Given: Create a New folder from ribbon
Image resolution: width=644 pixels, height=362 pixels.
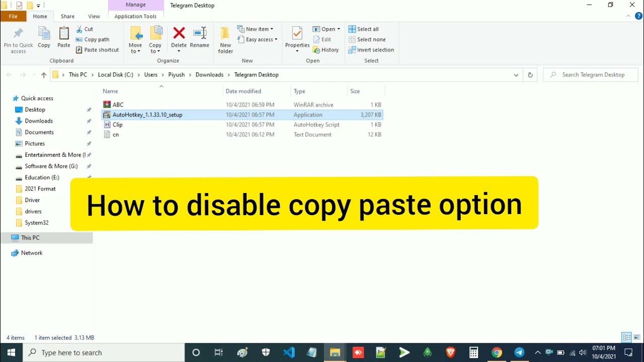Looking at the screenshot, I should coord(225,40).
